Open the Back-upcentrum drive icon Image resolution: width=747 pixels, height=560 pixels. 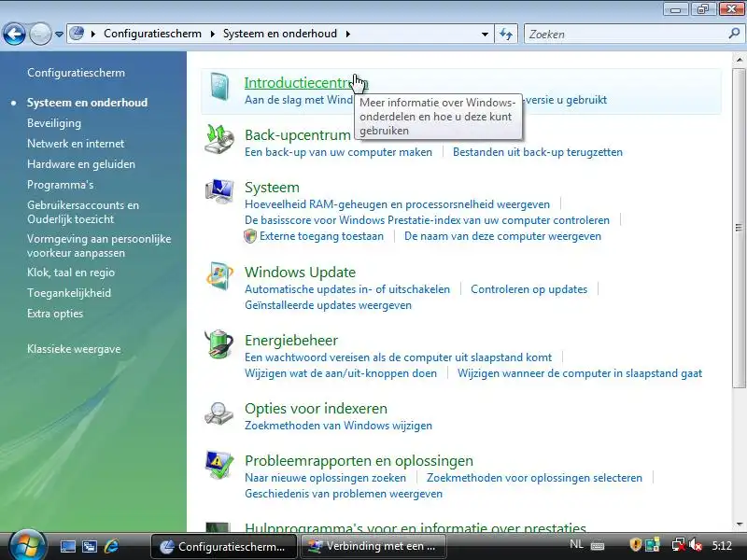point(219,139)
